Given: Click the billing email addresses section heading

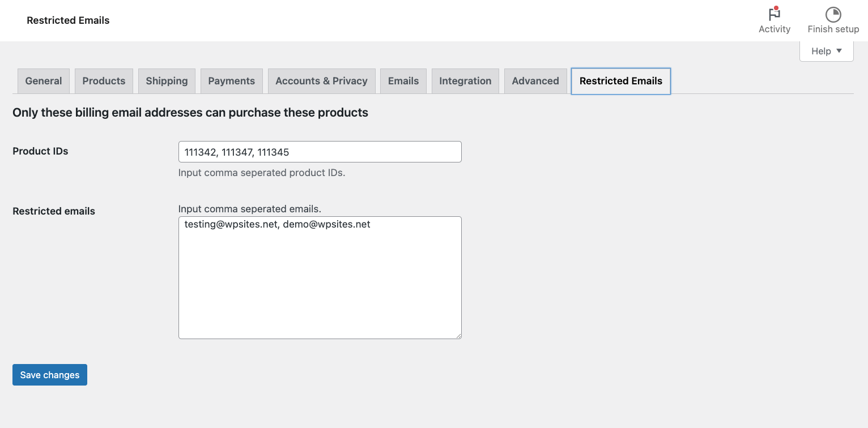Looking at the screenshot, I should (x=190, y=113).
